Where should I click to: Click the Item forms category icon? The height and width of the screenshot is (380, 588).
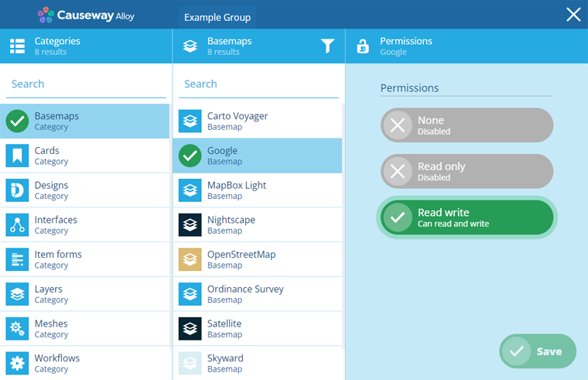pos(17,259)
